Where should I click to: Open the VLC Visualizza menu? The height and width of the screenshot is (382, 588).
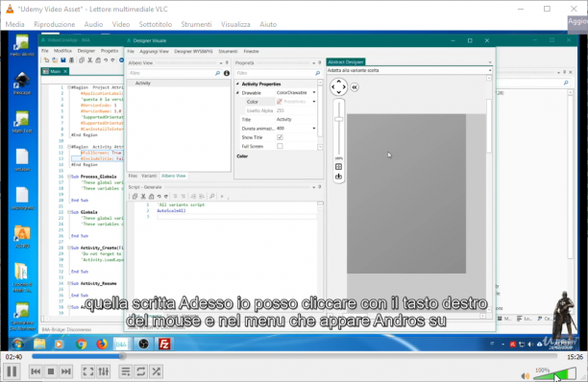pyautogui.click(x=235, y=24)
